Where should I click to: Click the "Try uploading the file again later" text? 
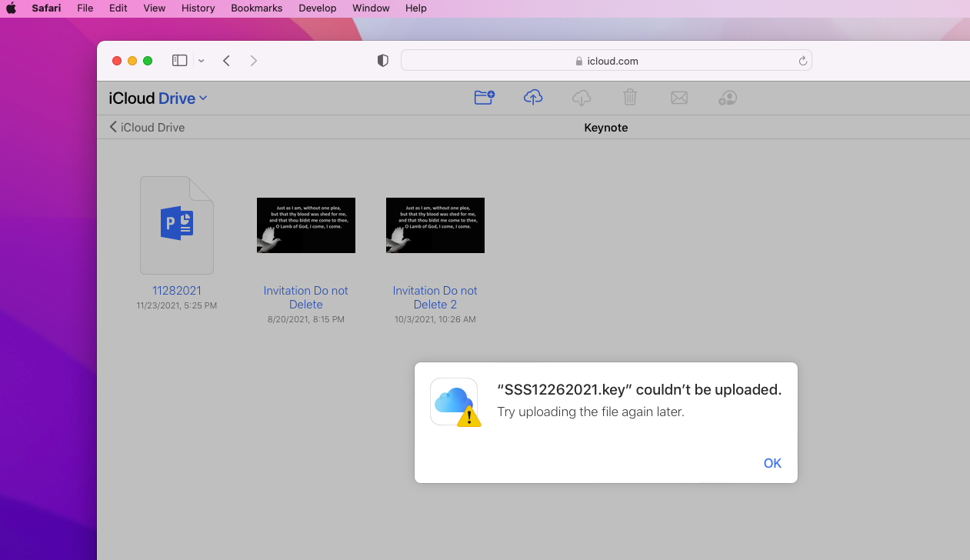[591, 412]
